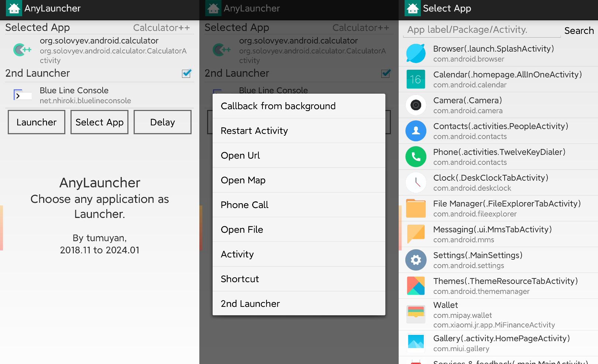Select the Messaging app icon
598x364 pixels.
coord(416,234)
